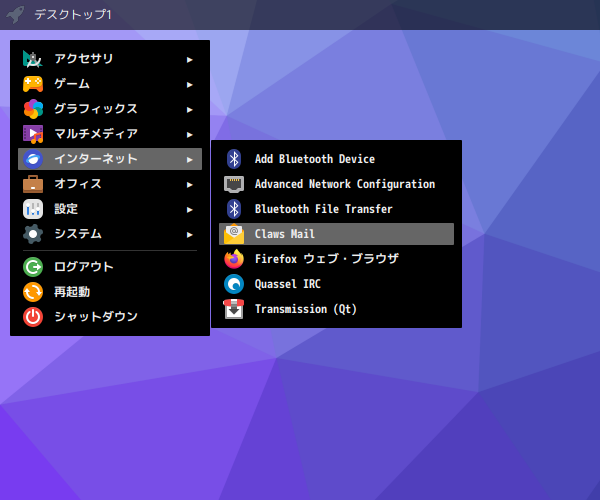Open Advanced Network Configuration entry
The width and height of the screenshot is (600, 500).
coord(336,184)
